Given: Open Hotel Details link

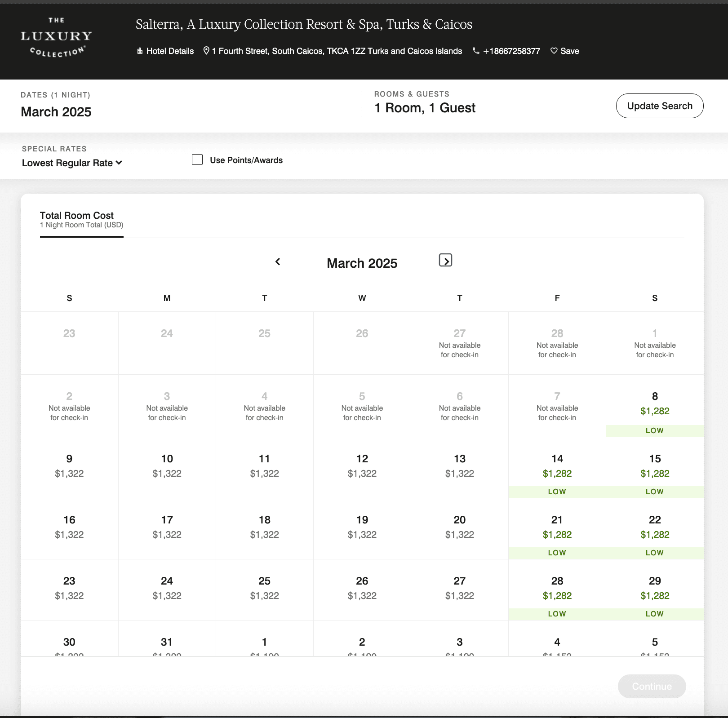Looking at the screenshot, I should coord(165,51).
